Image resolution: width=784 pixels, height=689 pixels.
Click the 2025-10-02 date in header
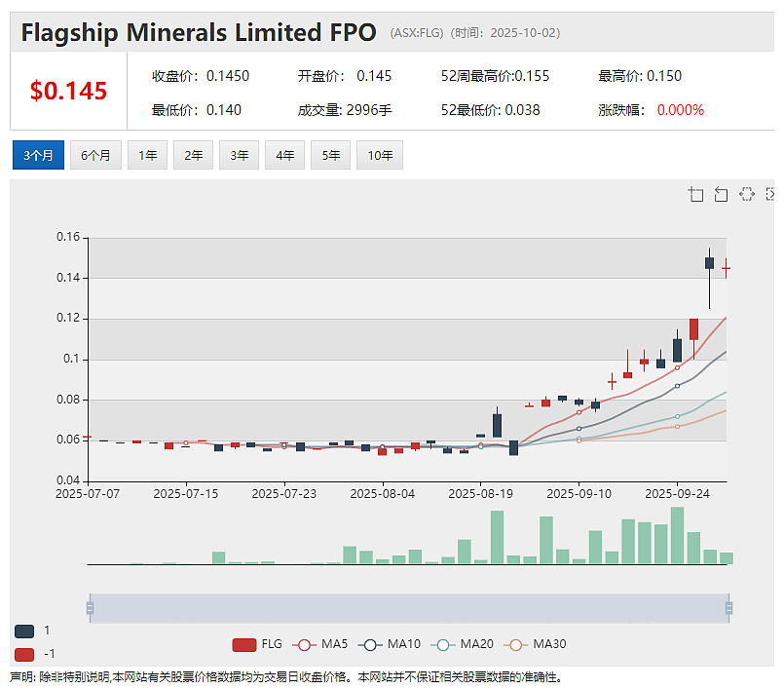click(522, 33)
